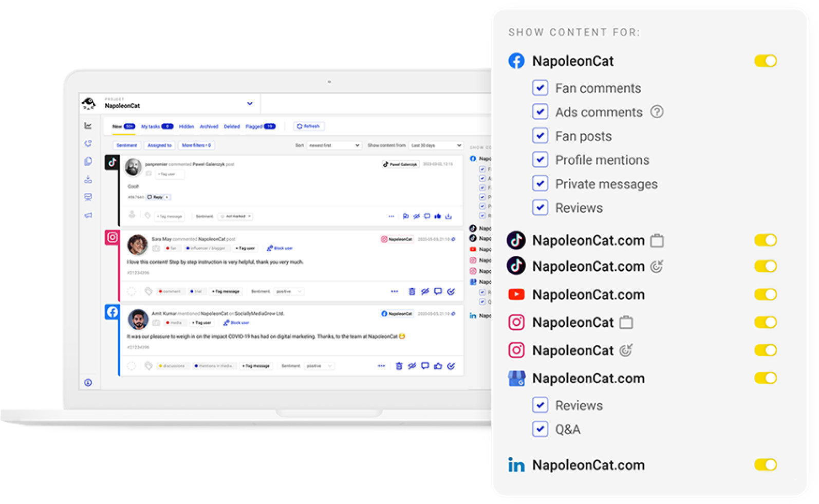Click Block user on Amit Kumar's mention

pyautogui.click(x=236, y=323)
